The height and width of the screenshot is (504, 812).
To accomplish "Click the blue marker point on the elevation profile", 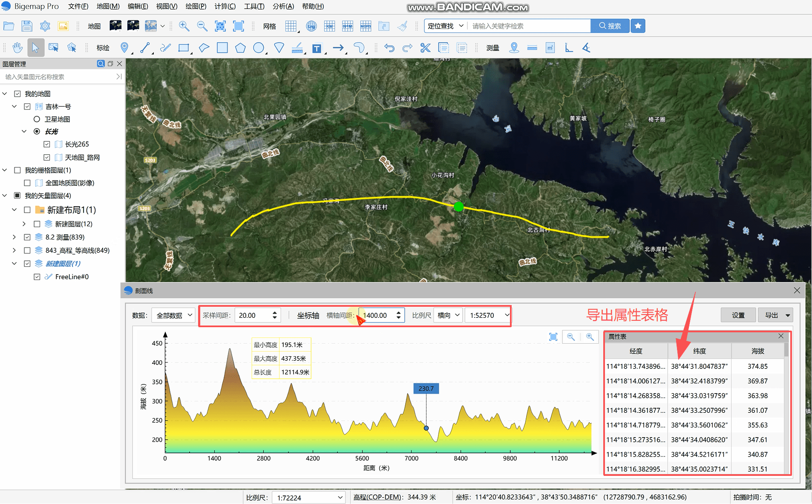I will click(426, 428).
